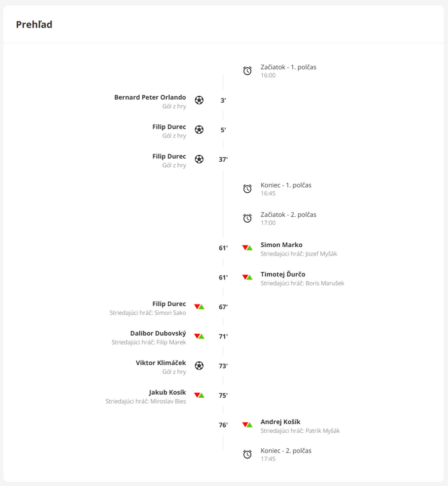The width and height of the screenshot is (448, 486).
Task: Open the Simon Marko player link
Action: pyautogui.click(x=281, y=245)
